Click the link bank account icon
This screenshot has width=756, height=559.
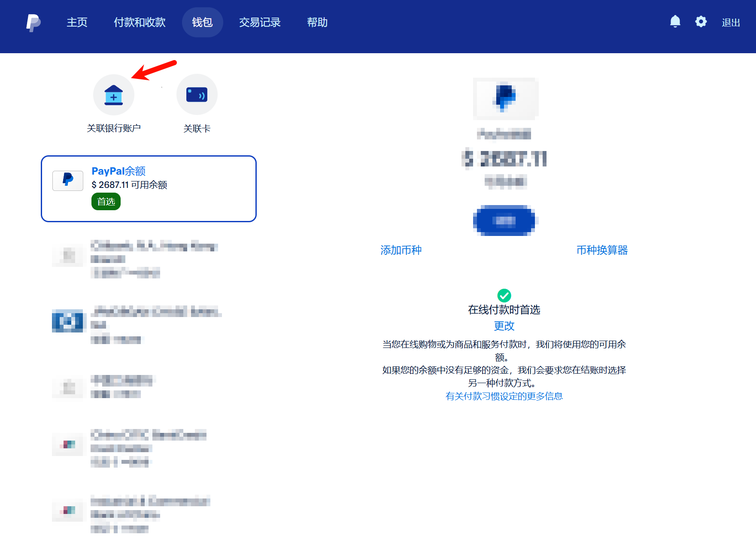pos(114,94)
